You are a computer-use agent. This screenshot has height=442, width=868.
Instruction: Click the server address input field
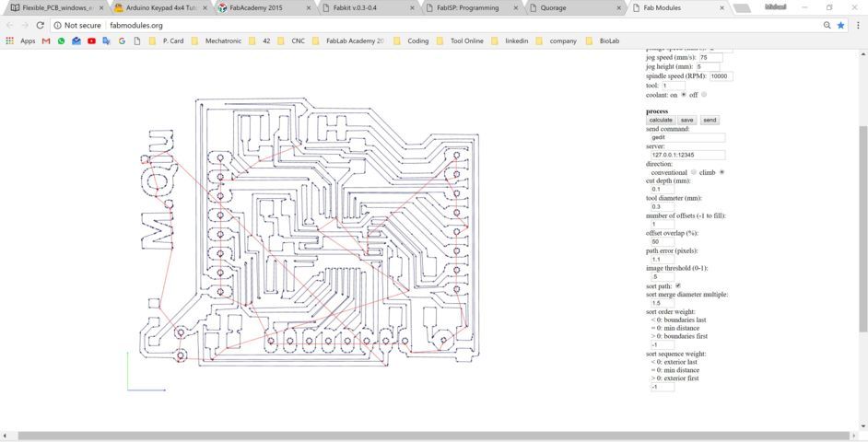[687, 155]
